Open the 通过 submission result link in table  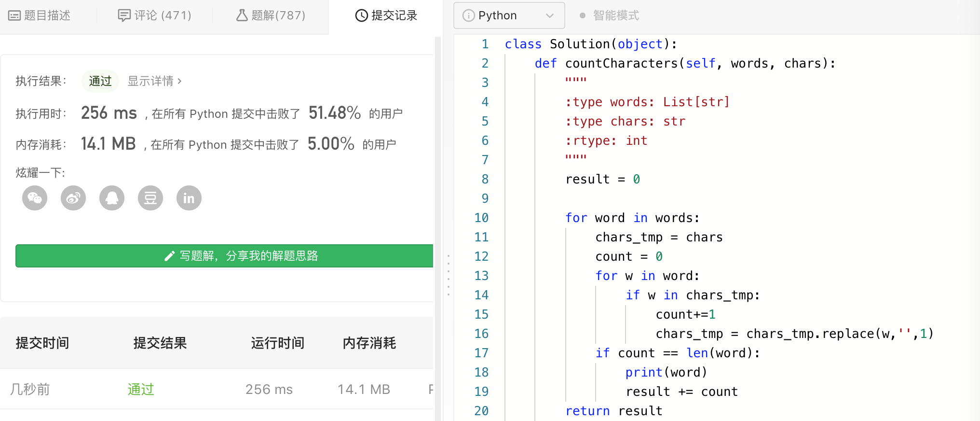pyautogui.click(x=141, y=389)
